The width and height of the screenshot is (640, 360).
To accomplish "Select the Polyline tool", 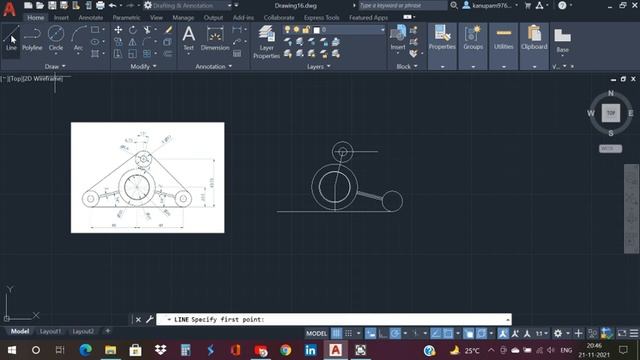I will pos(32,38).
